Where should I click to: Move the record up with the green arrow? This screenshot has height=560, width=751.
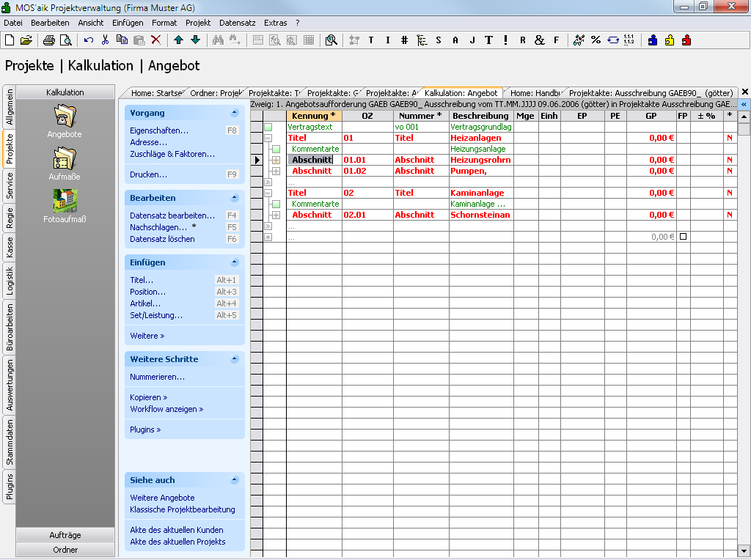[179, 40]
